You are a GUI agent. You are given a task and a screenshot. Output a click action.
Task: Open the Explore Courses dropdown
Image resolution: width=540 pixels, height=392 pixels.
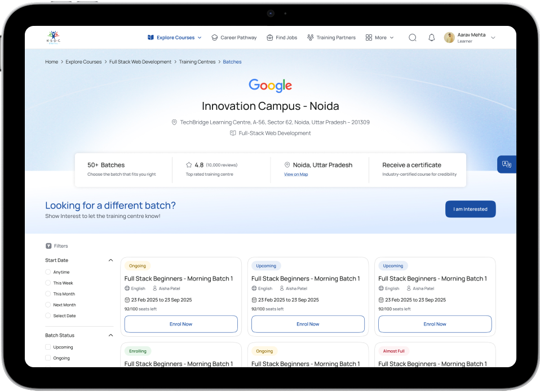coord(175,38)
